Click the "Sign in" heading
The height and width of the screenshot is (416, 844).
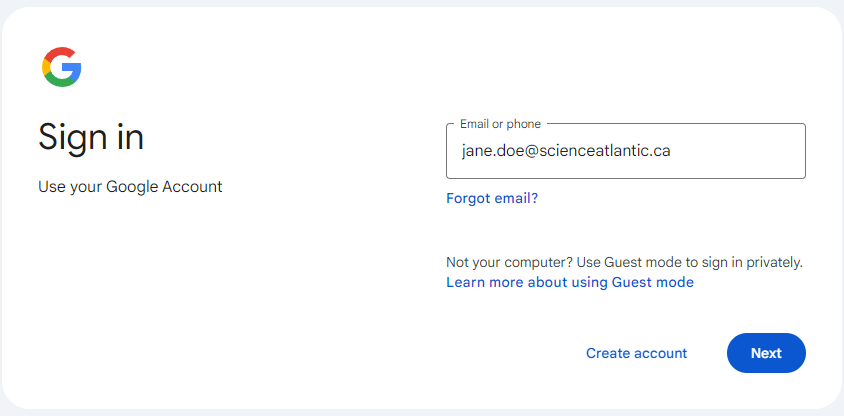(91, 137)
